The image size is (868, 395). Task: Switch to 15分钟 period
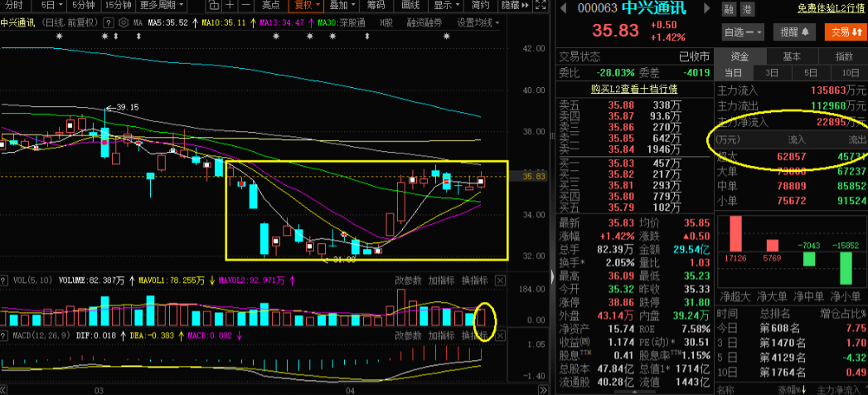click(119, 6)
